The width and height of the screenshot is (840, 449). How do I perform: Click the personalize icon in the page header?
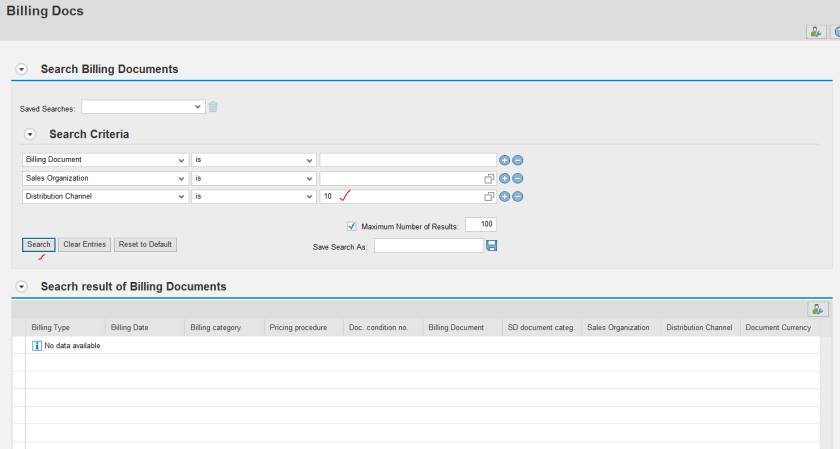point(816,32)
